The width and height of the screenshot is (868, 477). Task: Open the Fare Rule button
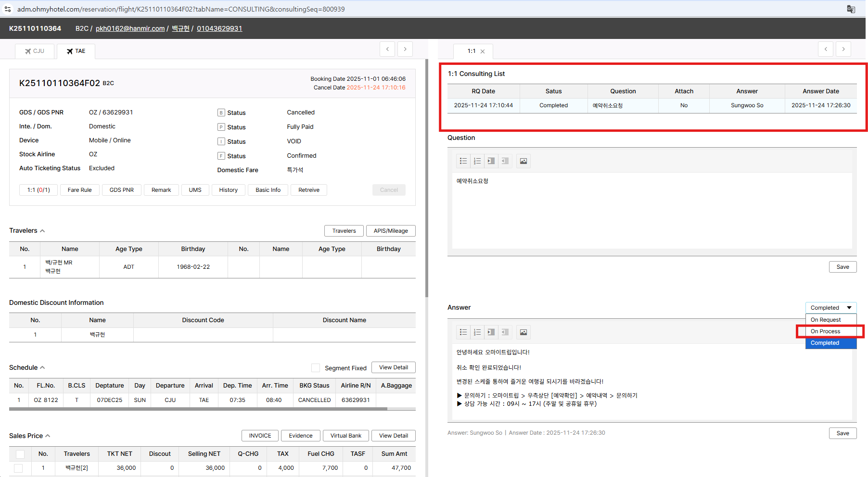tap(79, 190)
